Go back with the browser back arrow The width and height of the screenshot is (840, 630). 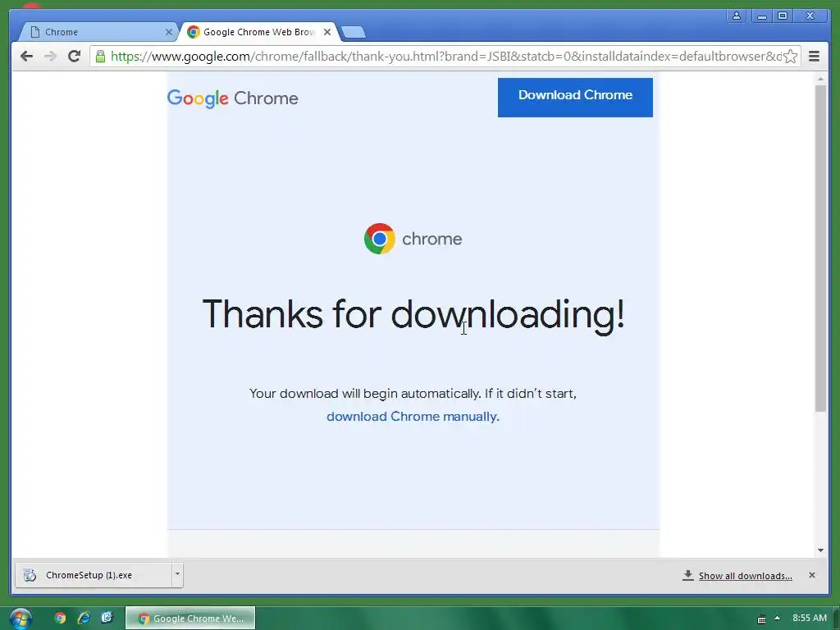pyautogui.click(x=26, y=57)
